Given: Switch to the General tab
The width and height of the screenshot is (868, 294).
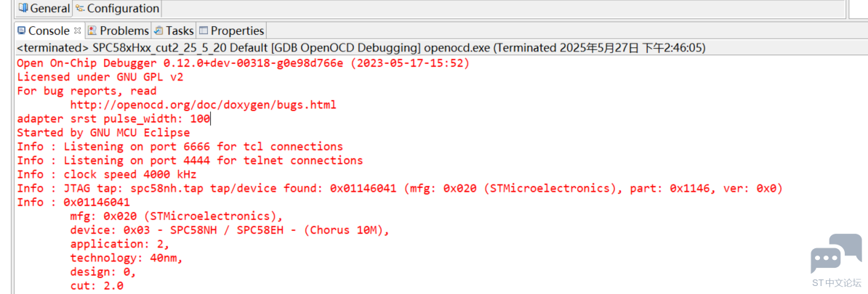Looking at the screenshot, I should pos(44,8).
